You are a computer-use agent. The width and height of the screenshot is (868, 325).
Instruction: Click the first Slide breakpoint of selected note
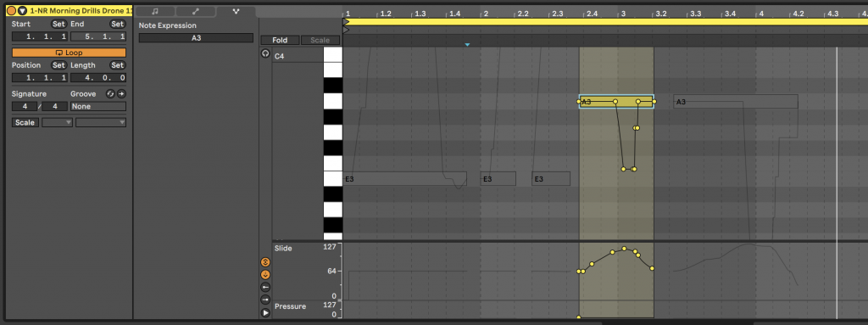pos(579,272)
